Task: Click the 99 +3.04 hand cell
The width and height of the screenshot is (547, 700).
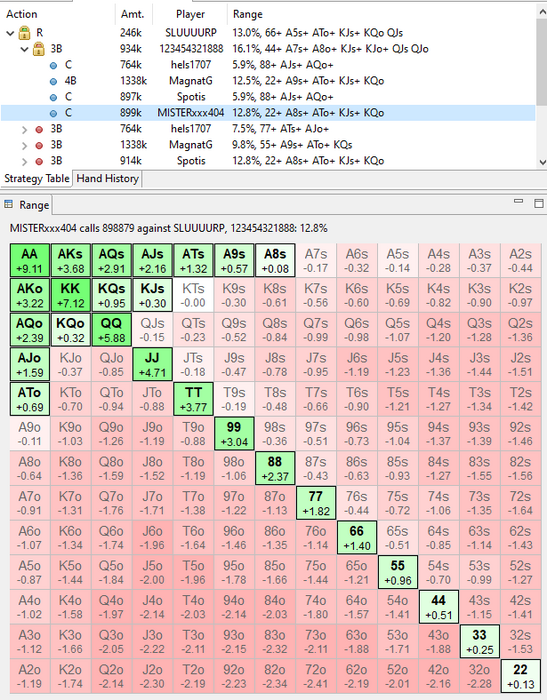Action: [234, 433]
